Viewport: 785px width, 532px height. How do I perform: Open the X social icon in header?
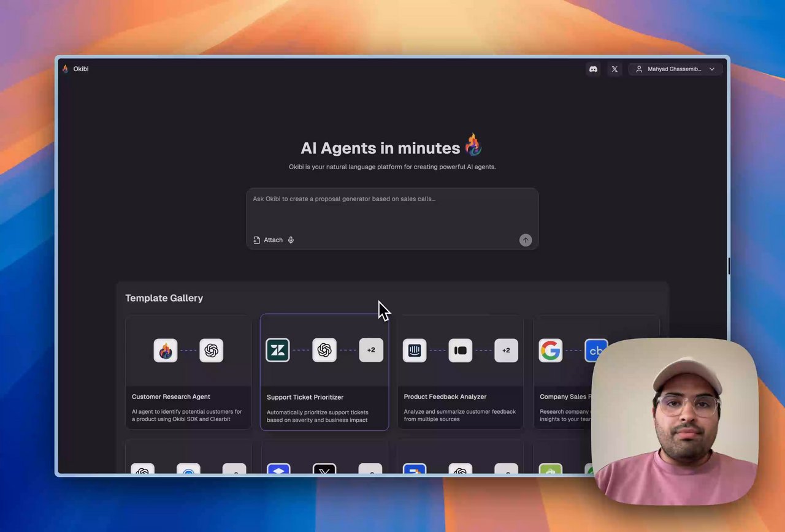615,69
